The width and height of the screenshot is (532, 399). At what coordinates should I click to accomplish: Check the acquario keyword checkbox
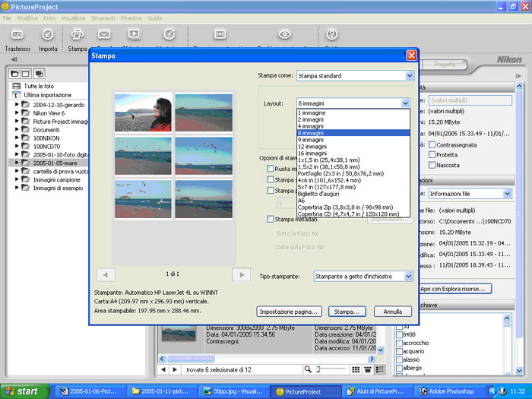[399, 351]
